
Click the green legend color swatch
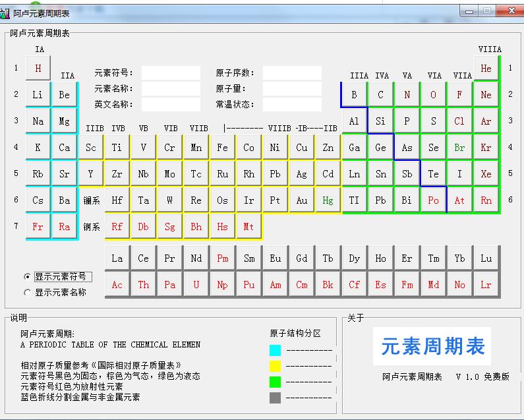click(x=275, y=382)
